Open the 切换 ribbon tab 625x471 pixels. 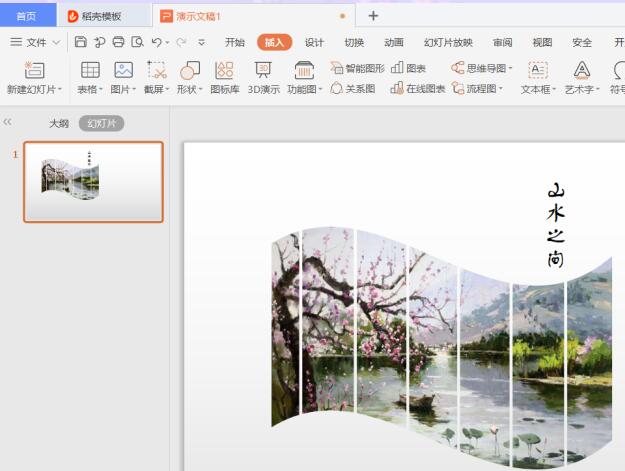coord(354,42)
